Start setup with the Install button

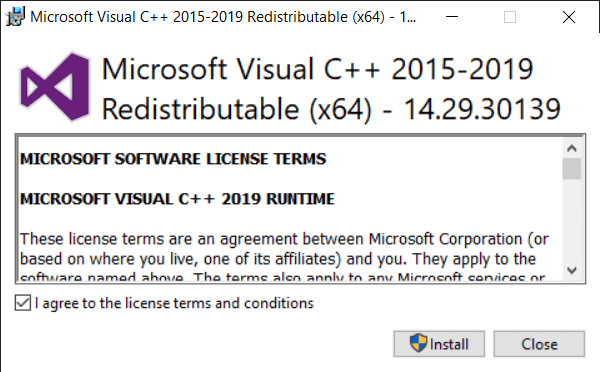[x=439, y=344]
